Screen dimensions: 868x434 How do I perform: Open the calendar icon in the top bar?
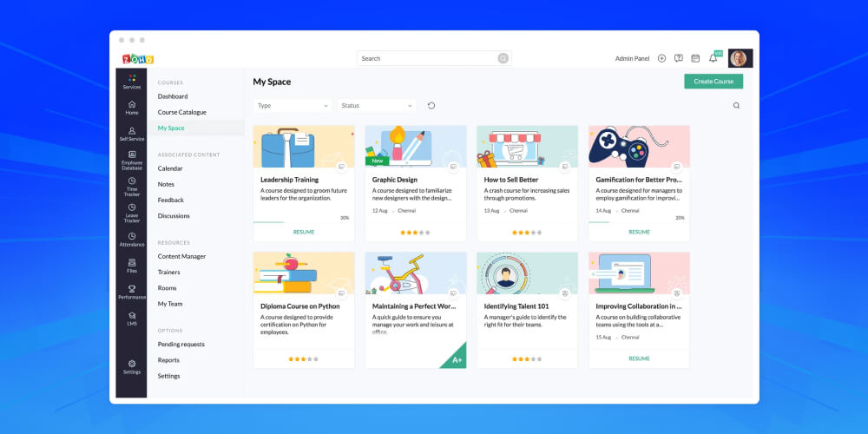[695, 58]
